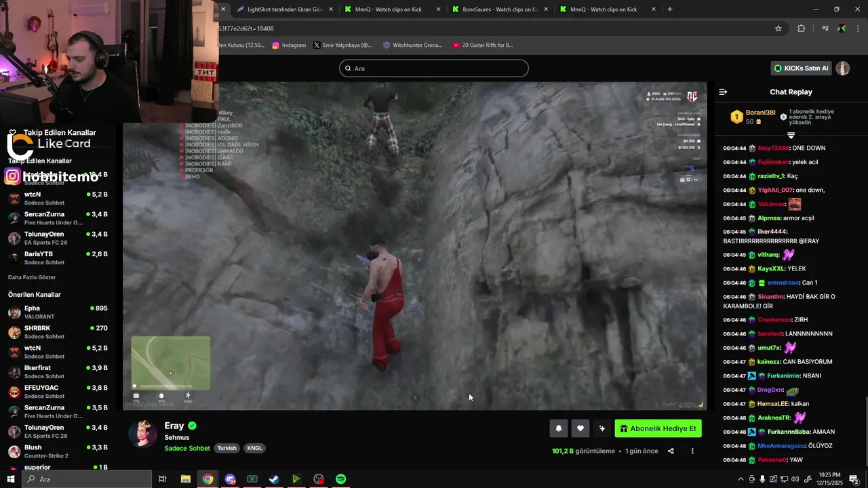Image resolution: width=868 pixels, height=488 pixels.
Task: Expand the system tray hidden icons chevron
Action: (741, 479)
